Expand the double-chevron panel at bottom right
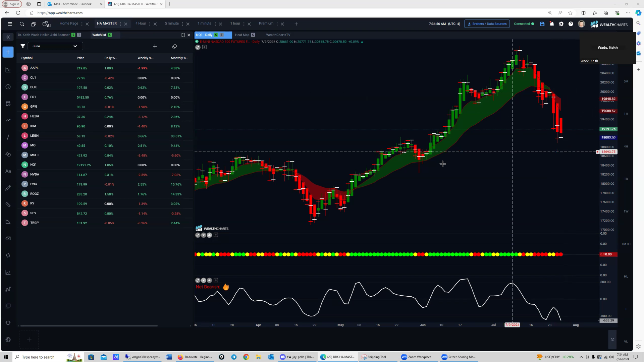The image size is (644, 362). coord(612,340)
